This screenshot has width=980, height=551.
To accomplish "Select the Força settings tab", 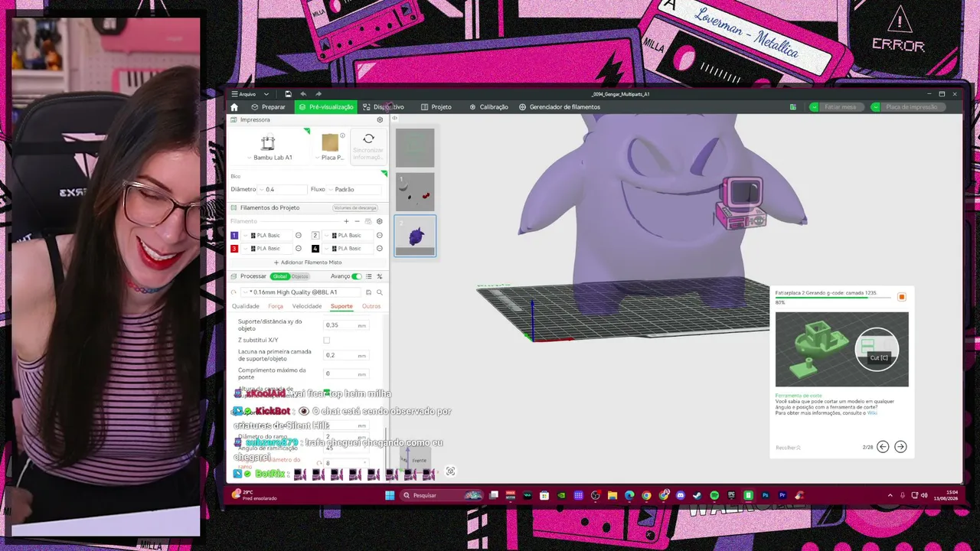I will pyautogui.click(x=276, y=306).
